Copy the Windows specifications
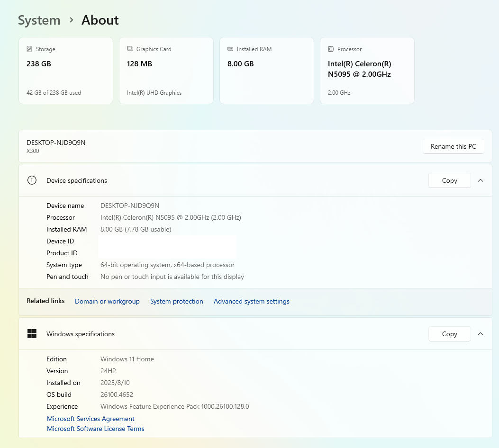 (449, 334)
